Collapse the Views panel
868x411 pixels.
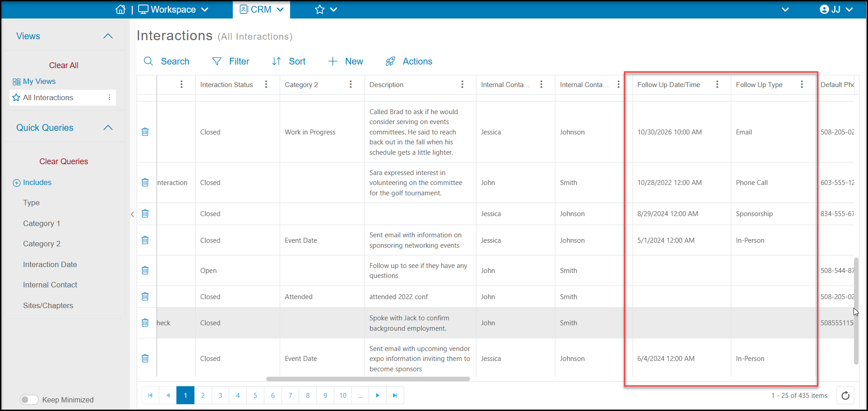tap(108, 36)
